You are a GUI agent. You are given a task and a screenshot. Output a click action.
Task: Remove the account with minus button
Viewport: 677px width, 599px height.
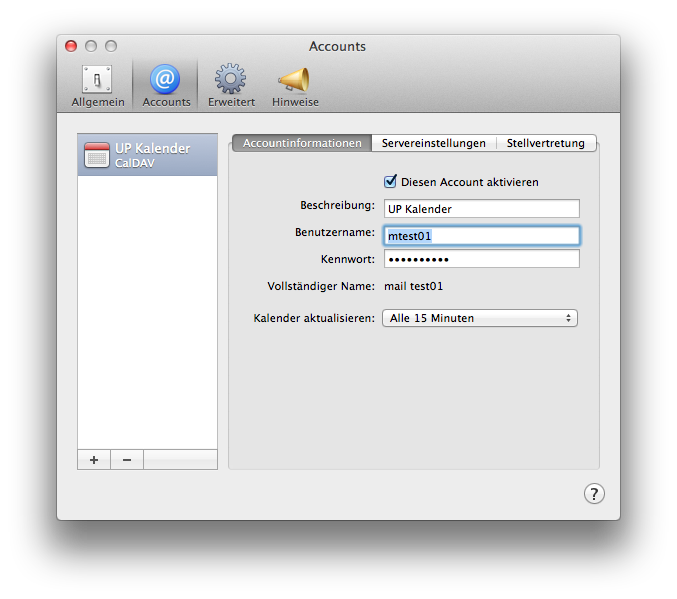click(127, 460)
